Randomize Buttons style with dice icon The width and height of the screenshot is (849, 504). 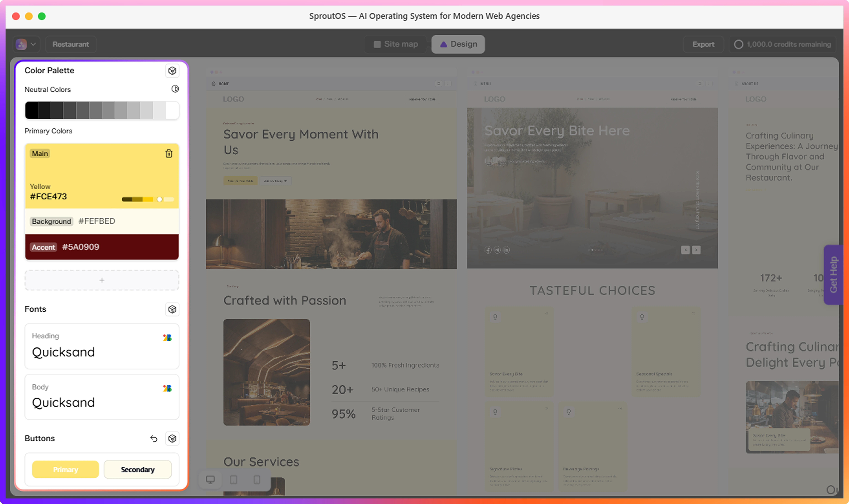click(172, 439)
